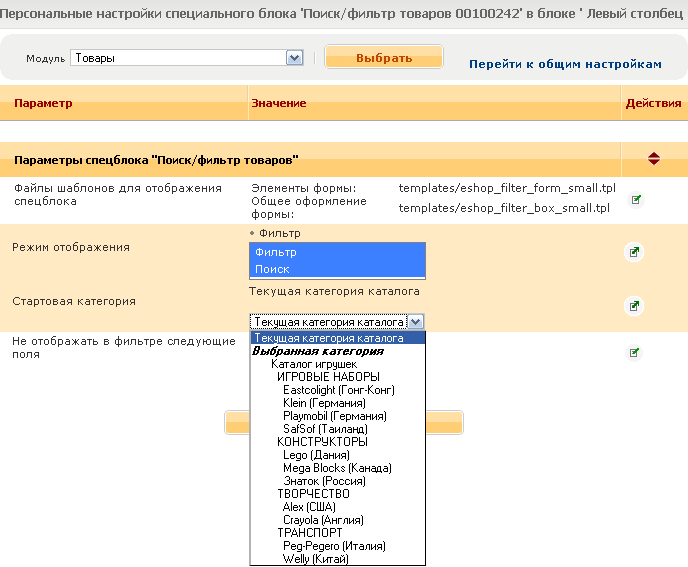Select Welly (Китай) option
Viewport: 688px width, 567px height.
pos(315,559)
